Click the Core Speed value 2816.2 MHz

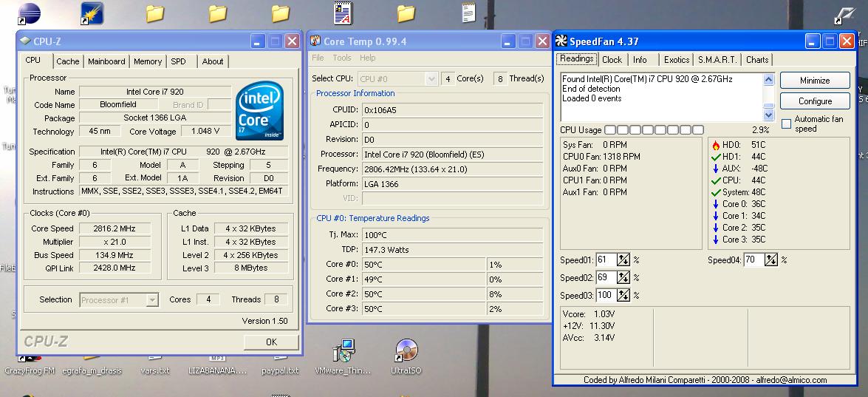(114, 228)
